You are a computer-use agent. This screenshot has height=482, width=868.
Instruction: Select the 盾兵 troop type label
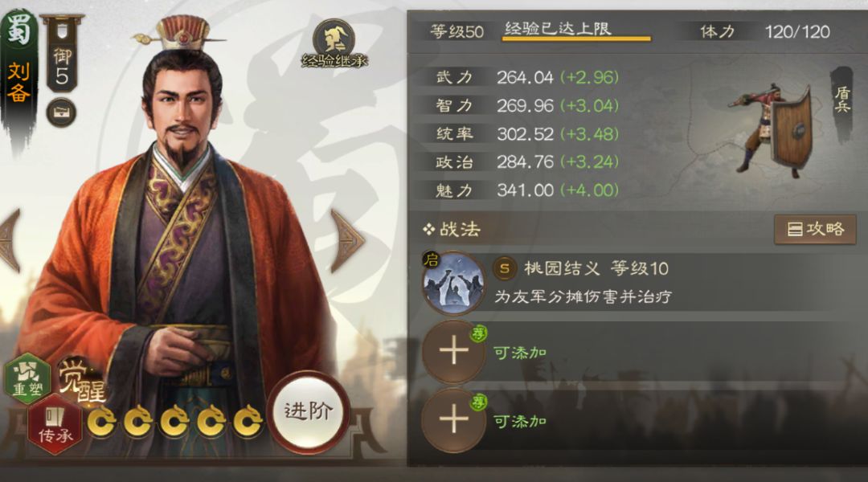click(x=842, y=100)
